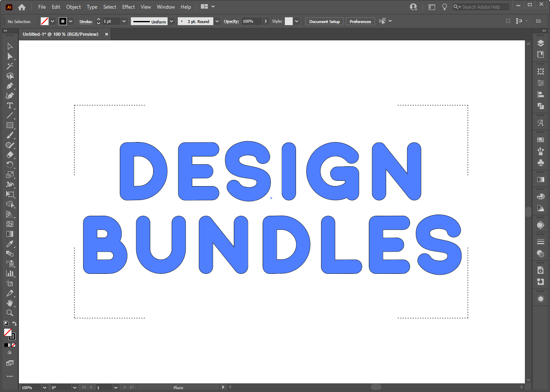Select the Rotate tool
Viewport: 550px width, 392px height.
pos(10,165)
